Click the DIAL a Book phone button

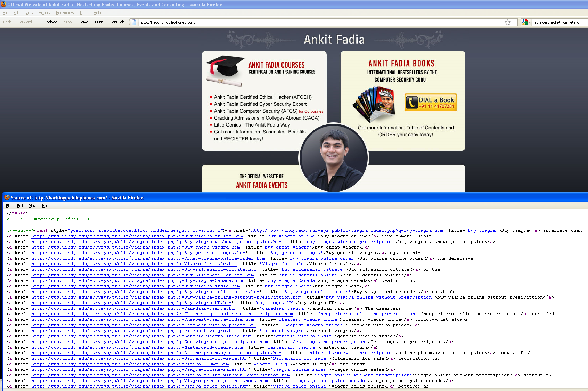tap(430, 103)
